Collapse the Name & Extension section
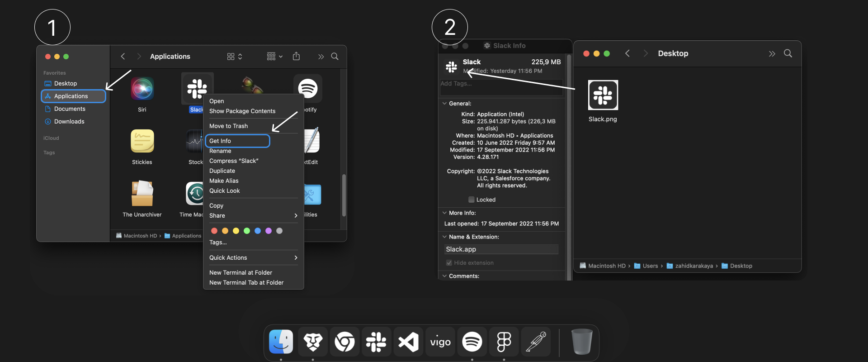The width and height of the screenshot is (868, 362). click(444, 237)
